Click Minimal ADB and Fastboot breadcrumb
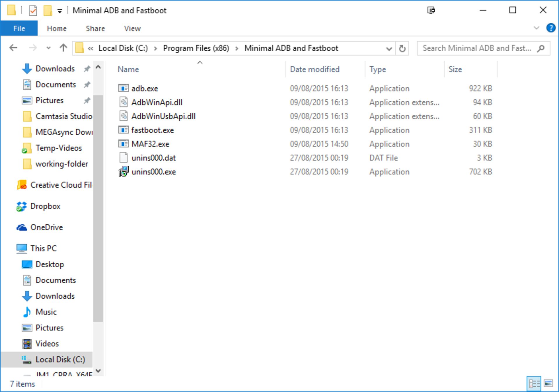 pyautogui.click(x=291, y=48)
